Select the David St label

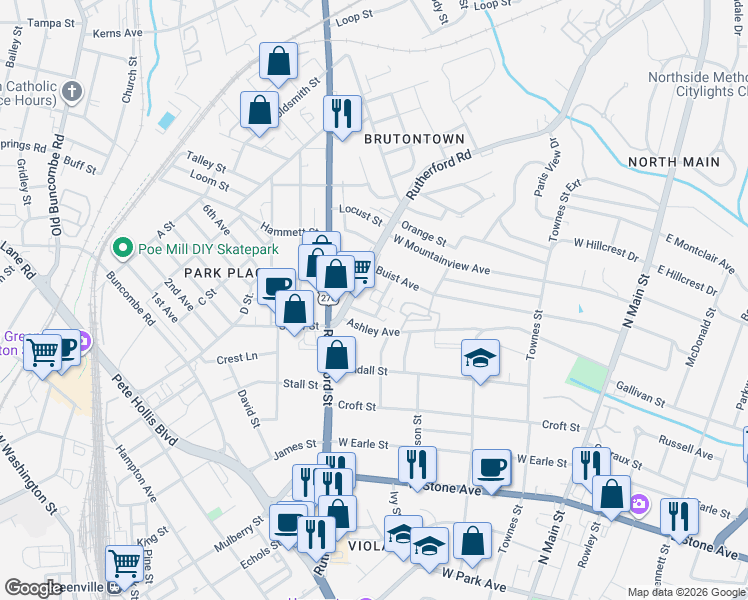tap(249, 408)
